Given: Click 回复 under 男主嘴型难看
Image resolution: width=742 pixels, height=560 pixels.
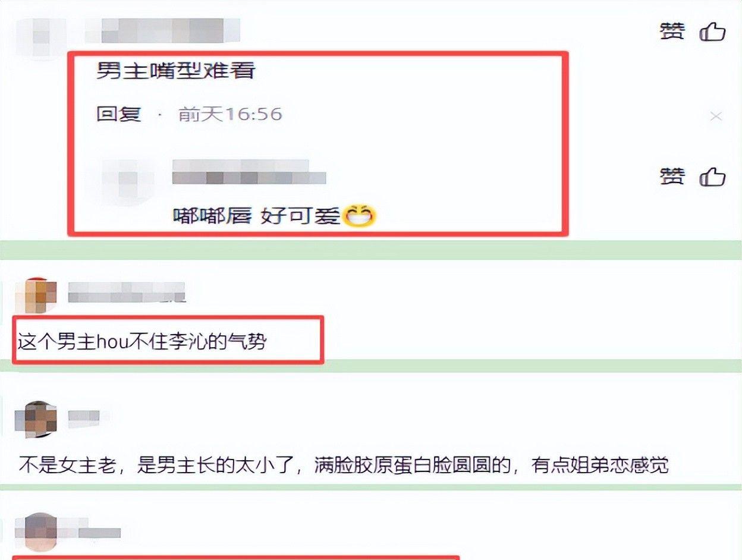Looking at the screenshot, I should [x=119, y=114].
